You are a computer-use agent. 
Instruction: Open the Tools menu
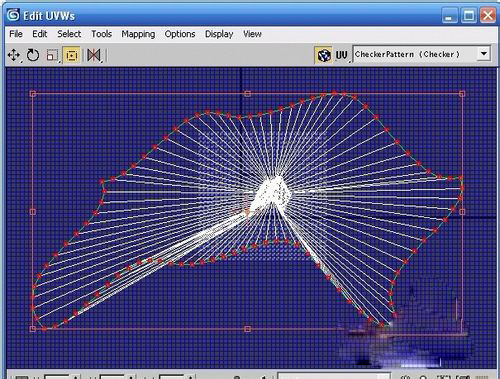coord(101,34)
